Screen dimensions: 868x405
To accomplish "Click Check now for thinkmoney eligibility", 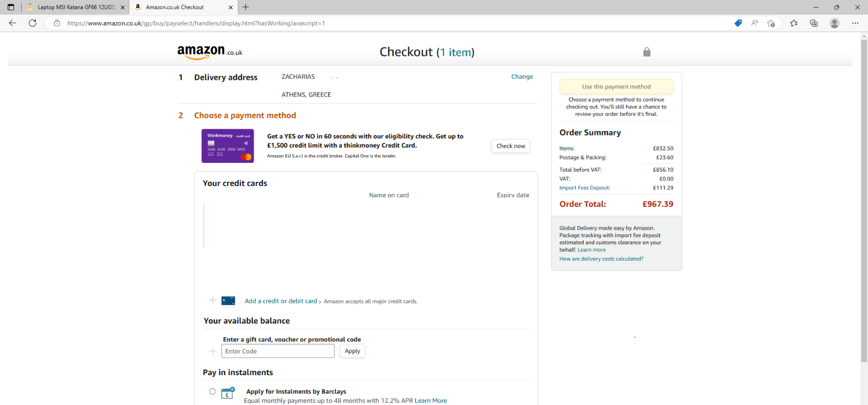I will [510, 146].
